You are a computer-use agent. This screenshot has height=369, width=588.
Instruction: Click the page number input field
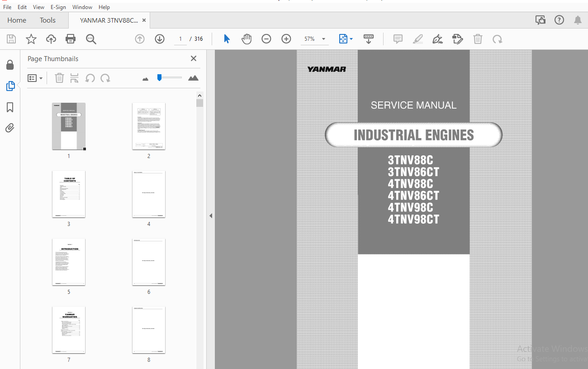tap(180, 39)
